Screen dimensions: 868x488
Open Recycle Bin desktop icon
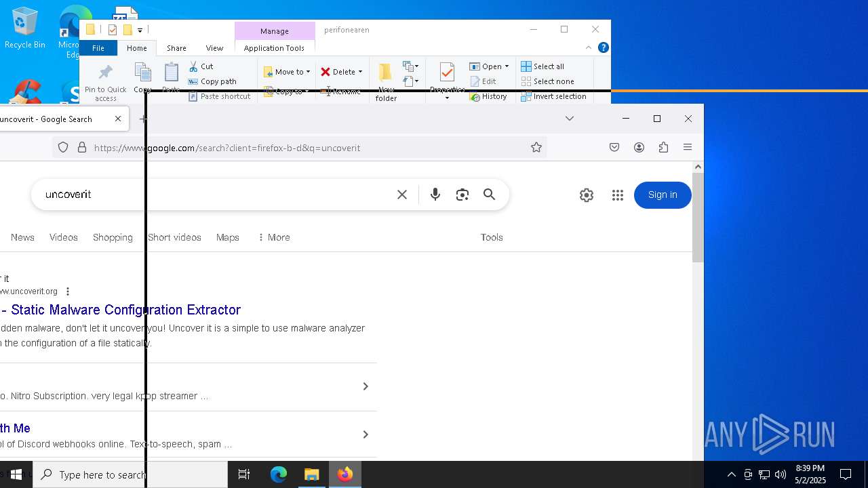[x=24, y=28]
